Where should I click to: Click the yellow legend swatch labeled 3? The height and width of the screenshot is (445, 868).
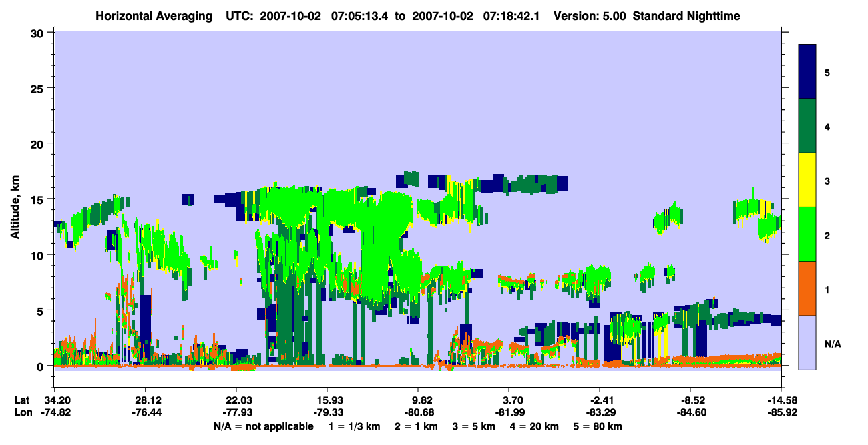pyautogui.click(x=808, y=180)
